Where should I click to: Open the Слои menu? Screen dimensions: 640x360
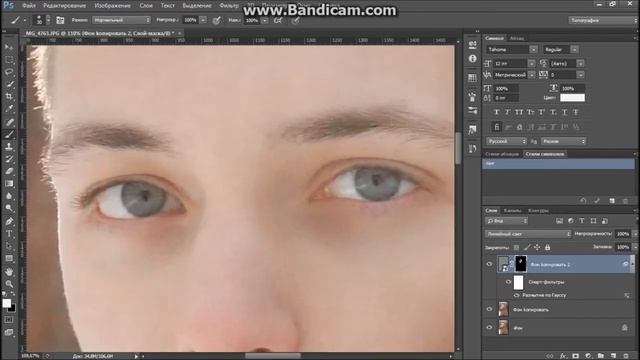146,6
